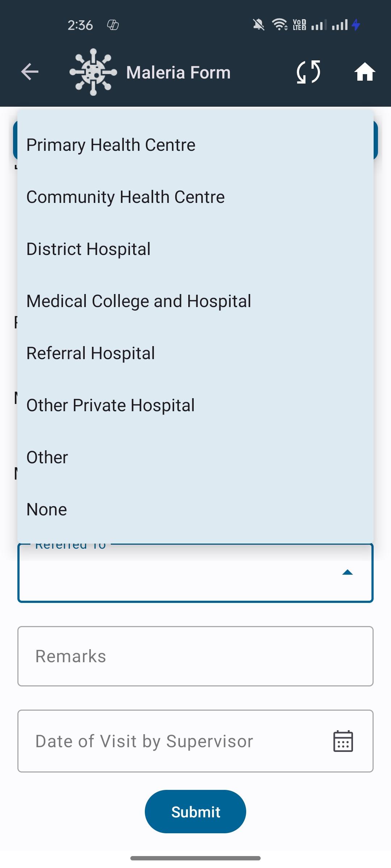Viewport: 391px width, 868px height.
Task: Click the Submit button
Action: click(x=195, y=812)
